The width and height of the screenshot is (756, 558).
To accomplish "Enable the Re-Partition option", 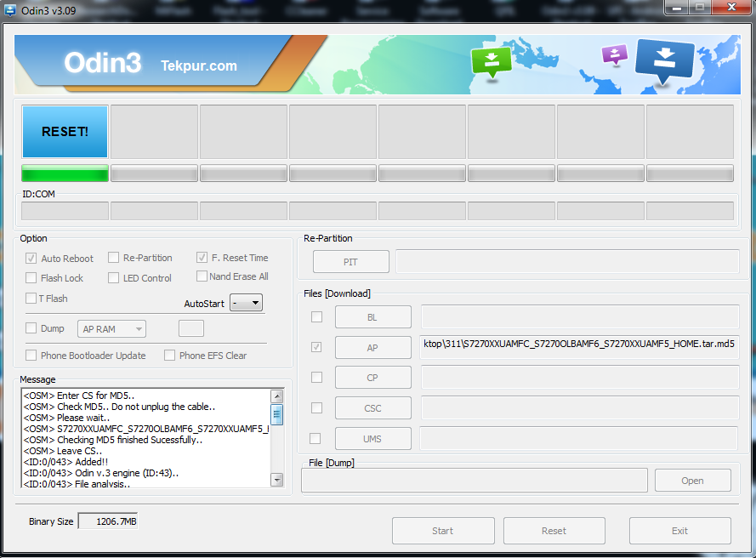I will (113, 258).
